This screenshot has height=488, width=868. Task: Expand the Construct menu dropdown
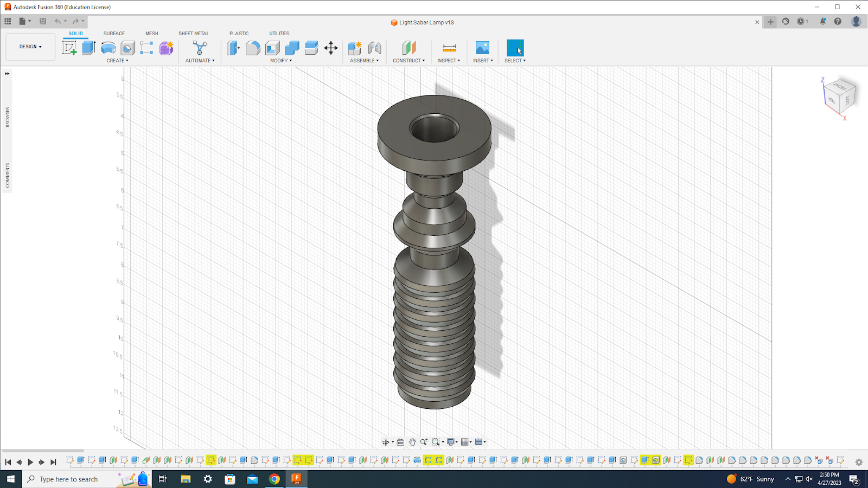(x=409, y=61)
